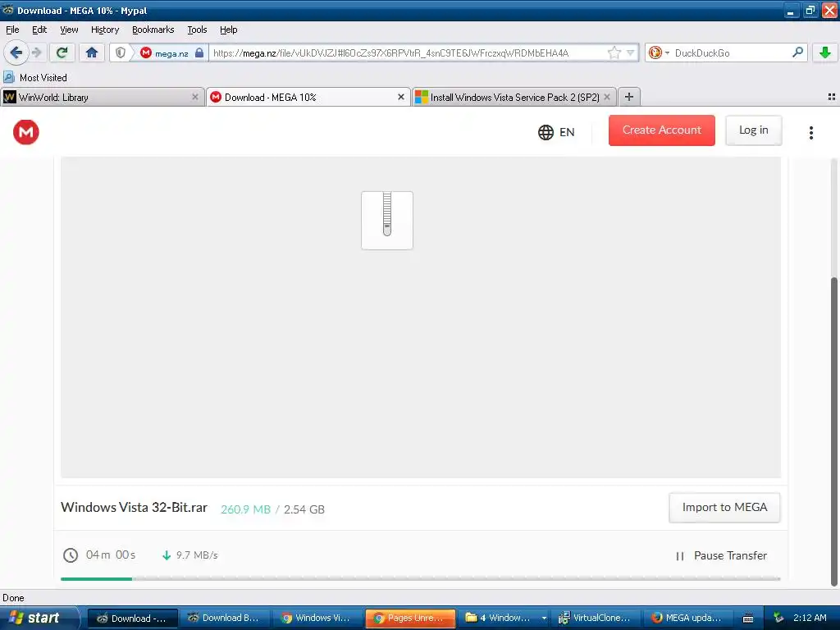Open the tracking protection shield icon

click(121, 52)
